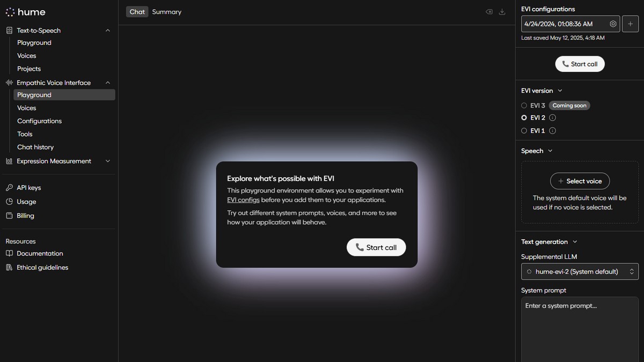
Task: Switch to the Summary tab
Action: coord(167,12)
